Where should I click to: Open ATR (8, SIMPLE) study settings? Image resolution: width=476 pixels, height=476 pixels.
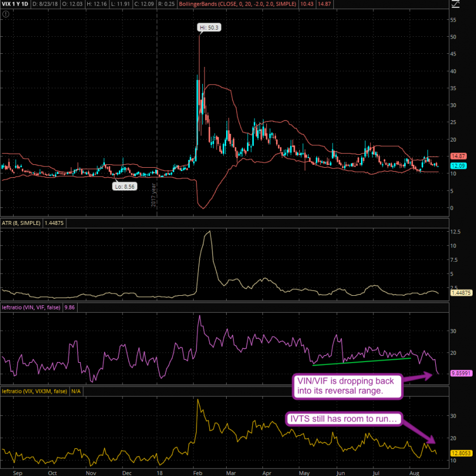(21, 223)
